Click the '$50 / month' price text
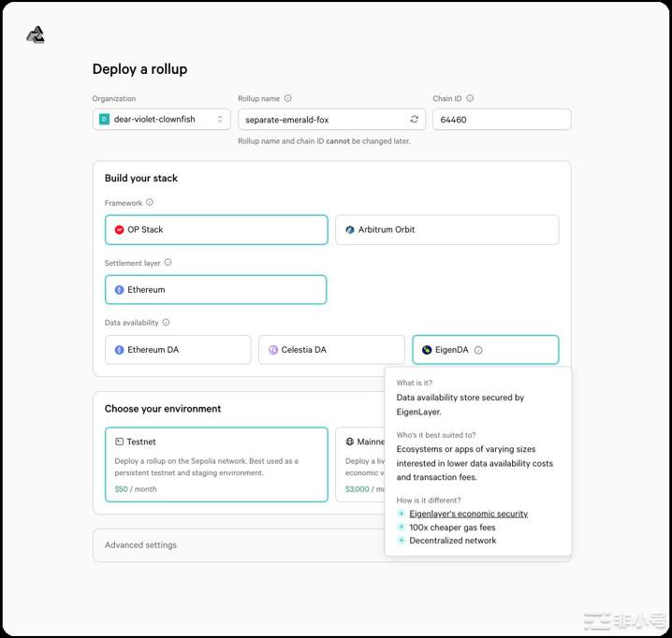This screenshot has width=672, height=638. pos(136,489)
